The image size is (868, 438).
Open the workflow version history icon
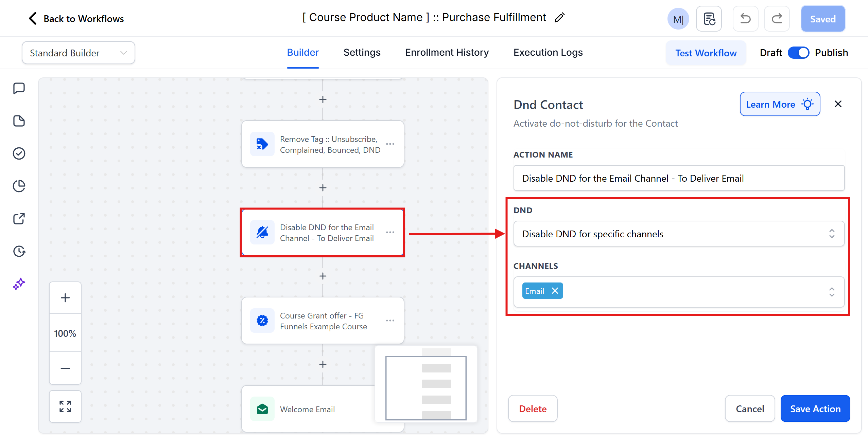click(x=709, y=19)
